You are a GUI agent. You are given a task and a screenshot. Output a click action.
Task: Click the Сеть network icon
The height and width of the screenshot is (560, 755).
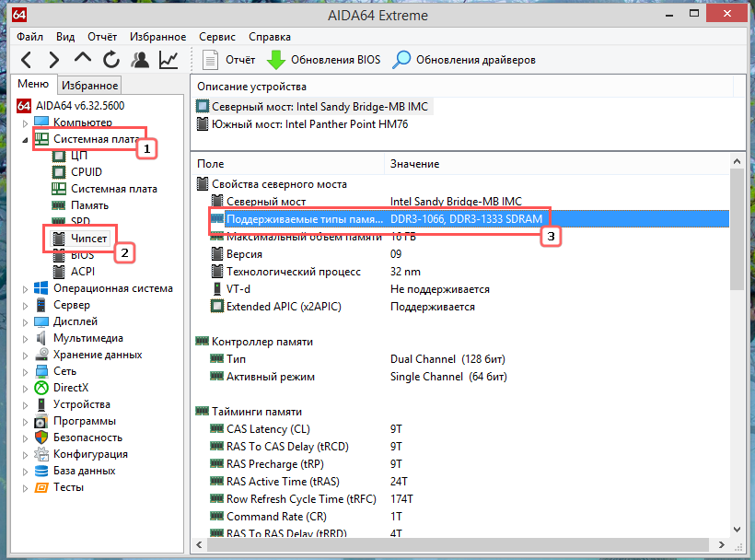[x=41, y=371]
